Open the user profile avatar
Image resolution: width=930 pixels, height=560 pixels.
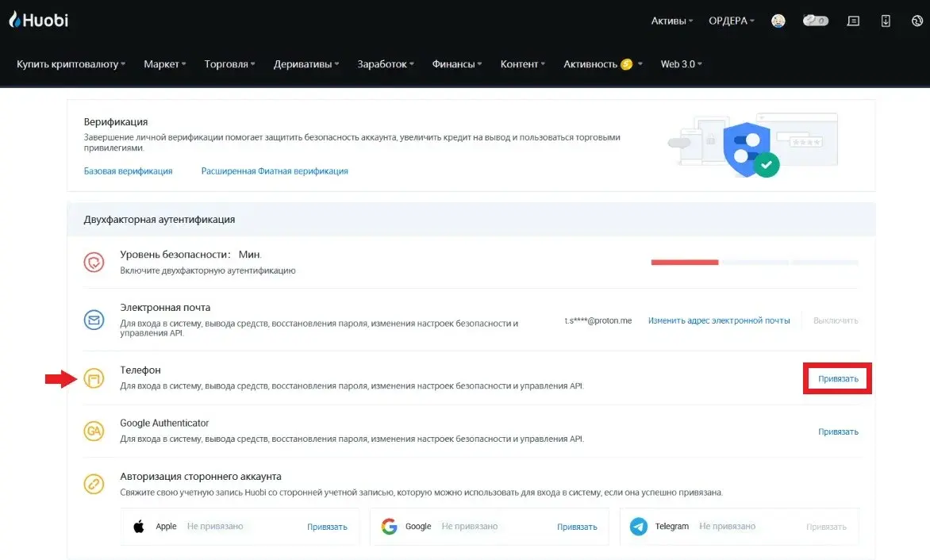[x=778, y=21]
